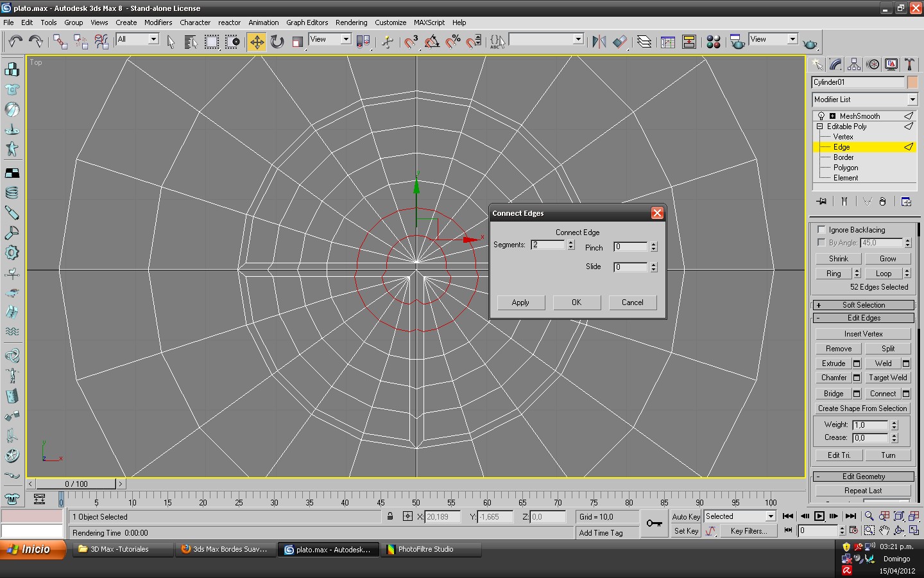924x578 pixels.
Task: Toggle the Angle Snap icon
Action: 432,42
